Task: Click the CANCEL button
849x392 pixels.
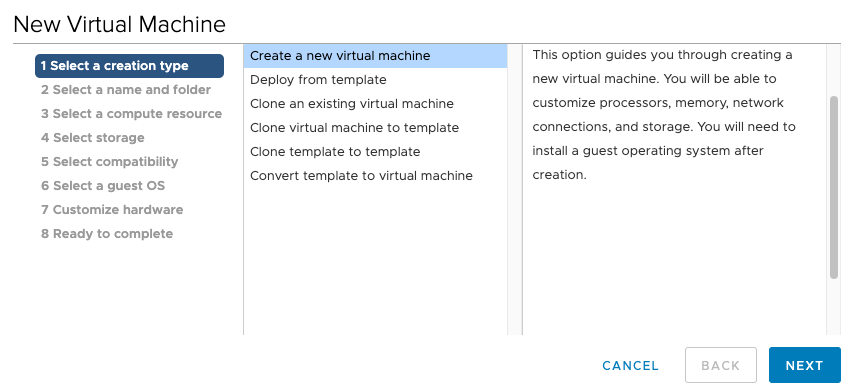Action: coord(630,365)
